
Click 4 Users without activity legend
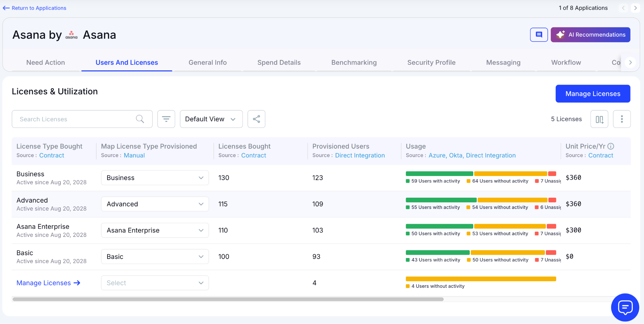(x=435, y=286)
